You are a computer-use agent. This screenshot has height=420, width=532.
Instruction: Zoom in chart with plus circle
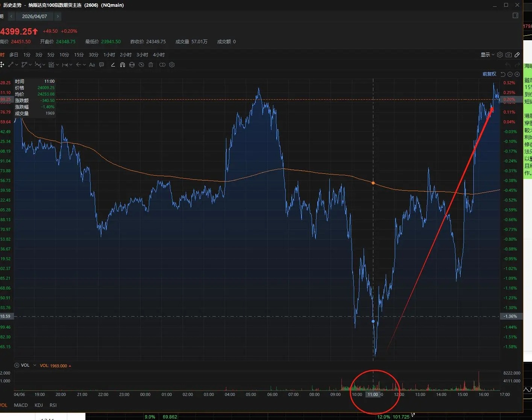point(517,74)
